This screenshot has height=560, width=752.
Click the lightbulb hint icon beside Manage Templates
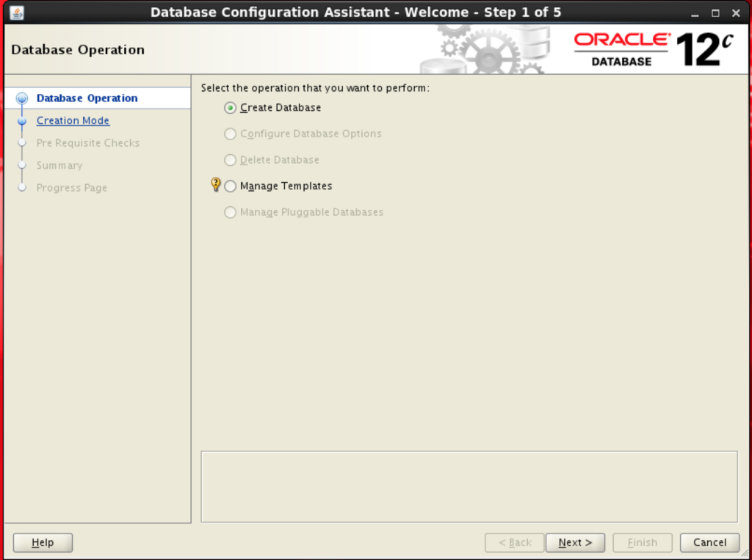[216, 184]
